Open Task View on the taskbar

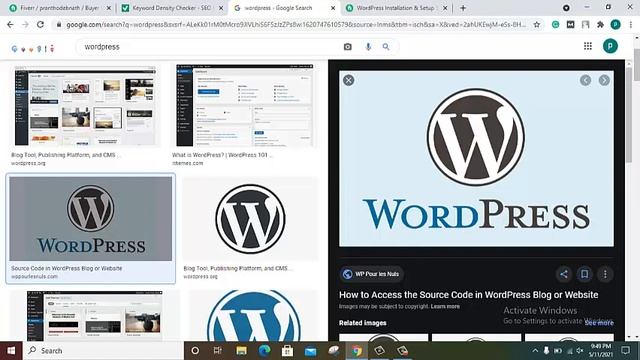tap(218, 351)
